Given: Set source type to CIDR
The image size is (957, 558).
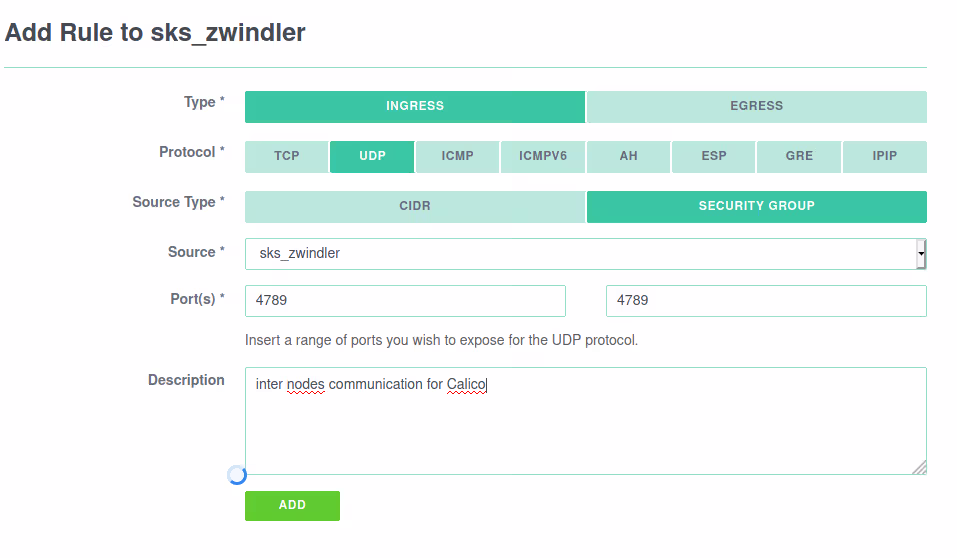Looking at the screenshot, I should [415, 206].
